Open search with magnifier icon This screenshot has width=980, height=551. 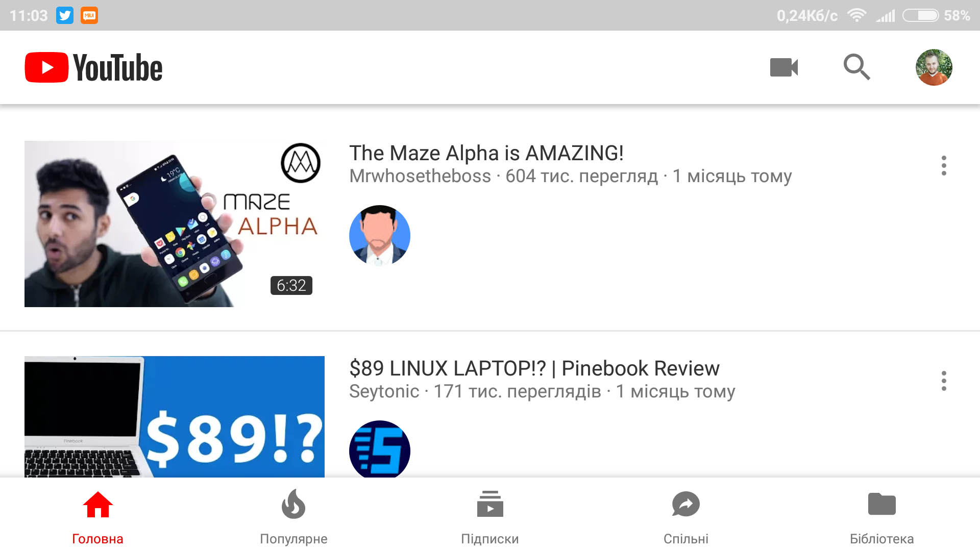point(856,67)
